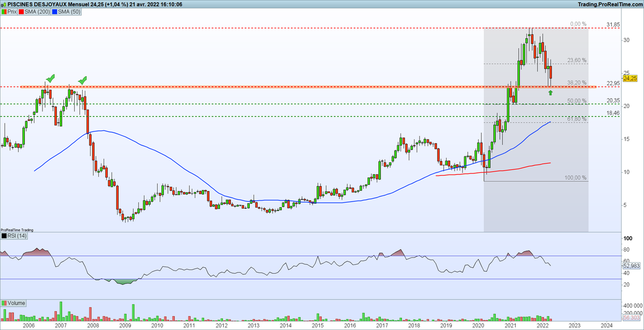The width and height of the screenshot is (644, 330).
Task: Select the 20,35 price level label
Action: pos(613,100)
